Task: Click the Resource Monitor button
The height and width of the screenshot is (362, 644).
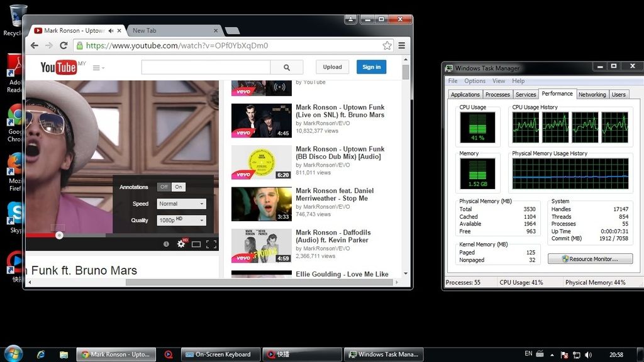Action: point(590,259)
